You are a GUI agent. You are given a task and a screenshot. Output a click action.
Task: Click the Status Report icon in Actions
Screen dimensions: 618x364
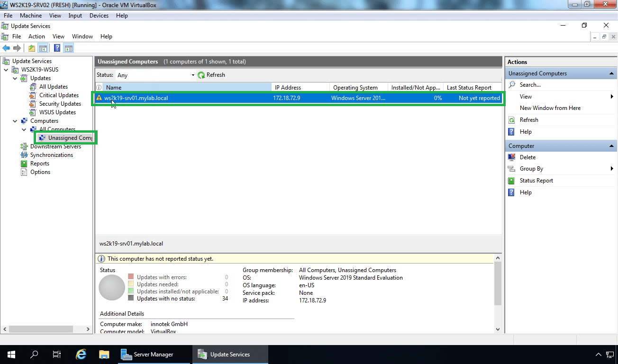[511, 181]
